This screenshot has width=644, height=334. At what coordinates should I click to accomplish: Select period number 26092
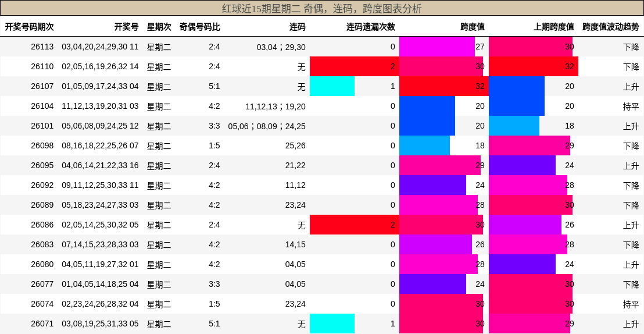[42, 185]
